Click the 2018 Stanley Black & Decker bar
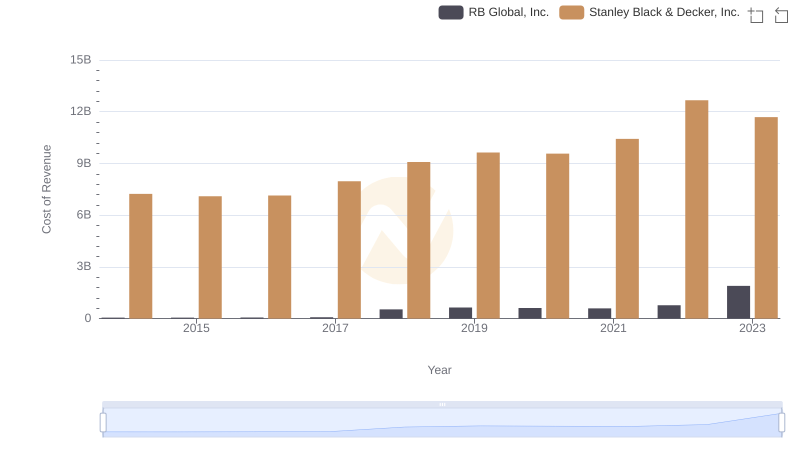Screen dimensions: 800x461 click(419, 240)
